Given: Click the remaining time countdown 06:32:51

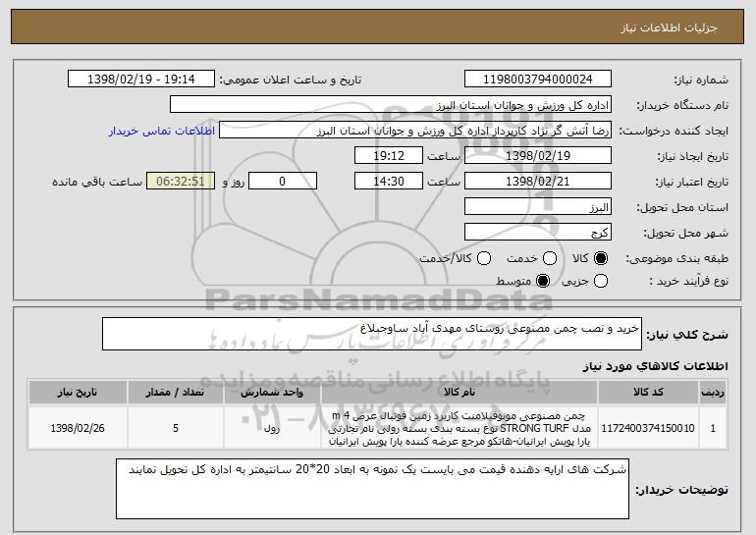Looking at the screenshot, I should [x=181, y=182].
